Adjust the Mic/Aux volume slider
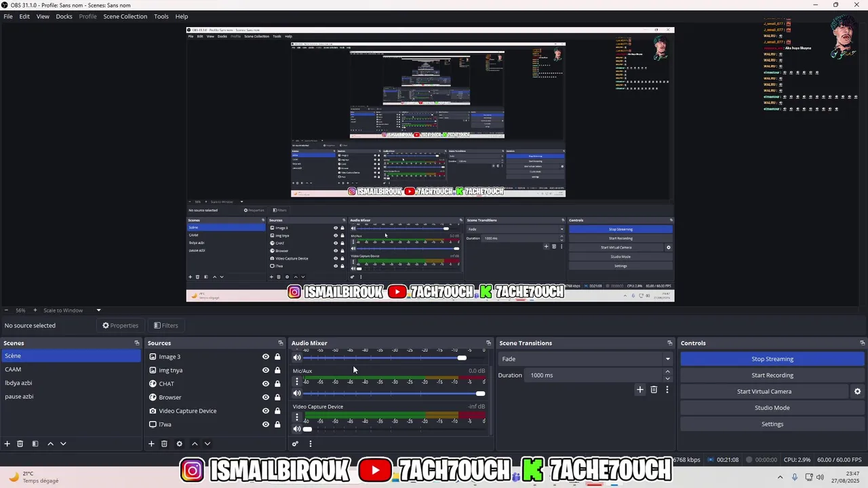 coord(395,393)
